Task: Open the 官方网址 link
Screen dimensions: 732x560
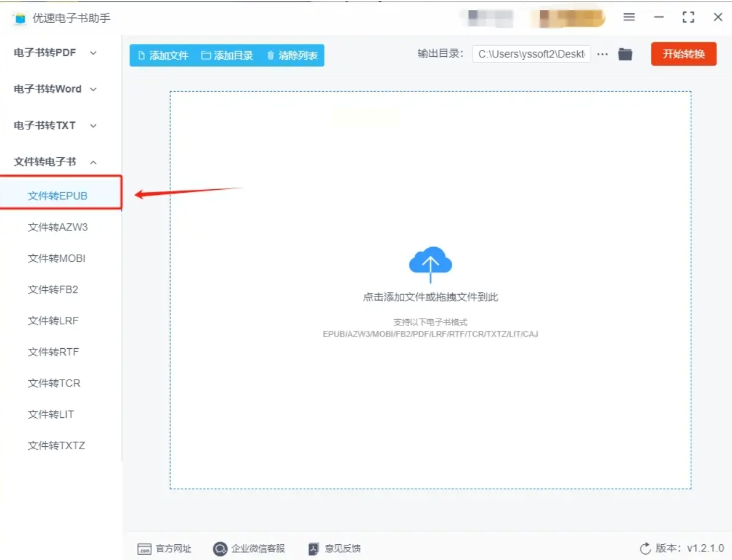Action: [x=174, y=548]
